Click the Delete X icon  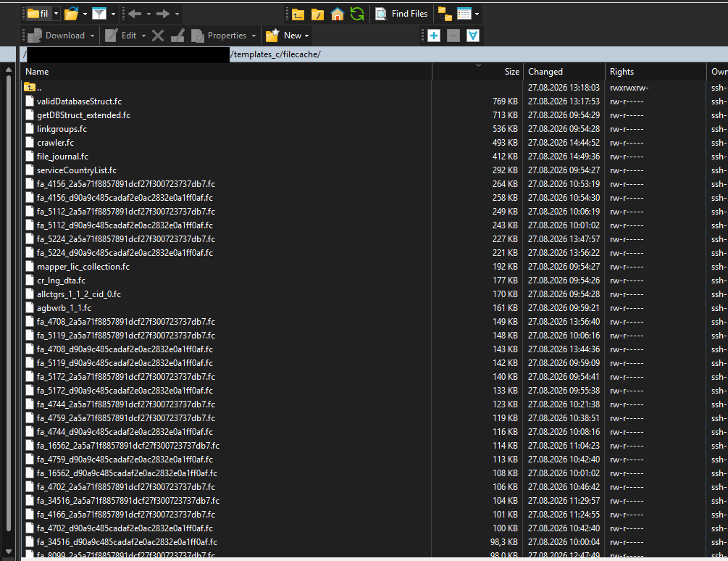pos(158,36)
